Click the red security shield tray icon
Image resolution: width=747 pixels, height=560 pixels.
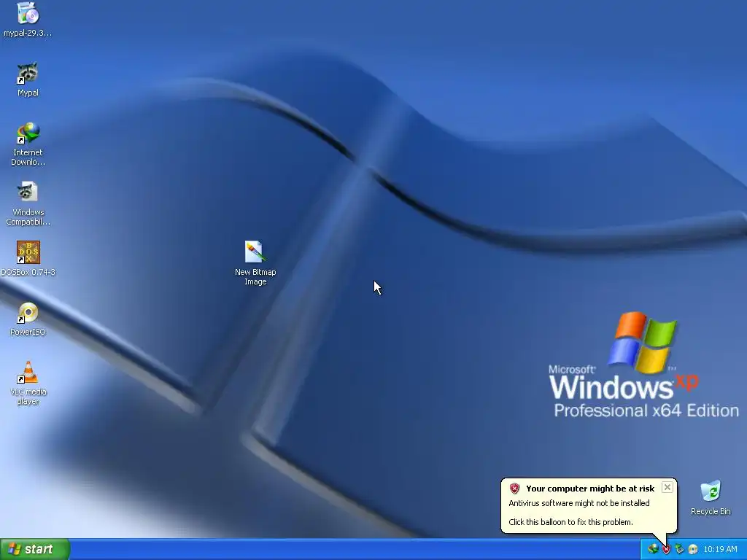tap(666, 549)
